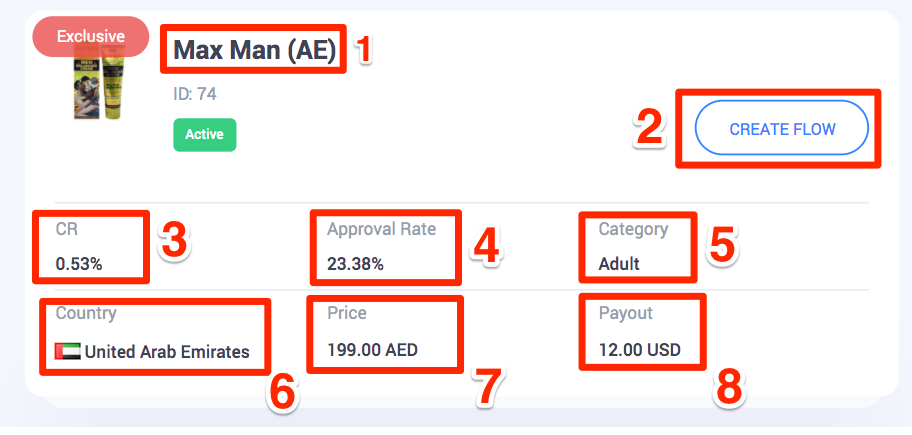The height and width of the screenshot is (435, 912).
Task: Select the 12.00 USD payout value
Action: pyautogui.click(x=640, y=350)
